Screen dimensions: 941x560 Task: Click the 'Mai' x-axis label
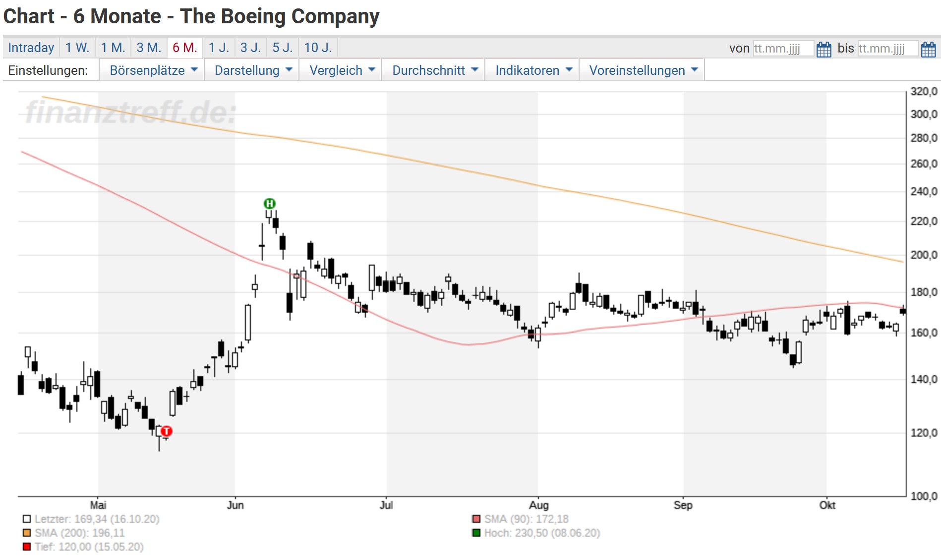[98, 505]
